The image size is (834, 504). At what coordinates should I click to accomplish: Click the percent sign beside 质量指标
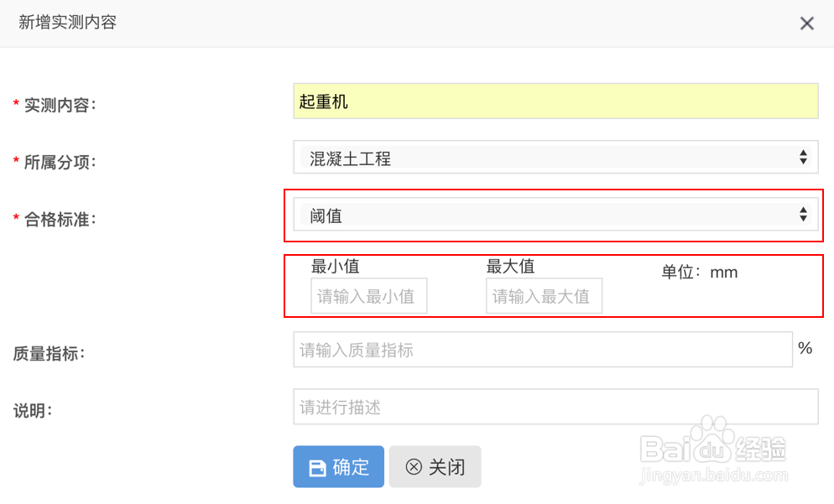pos(805,348)
